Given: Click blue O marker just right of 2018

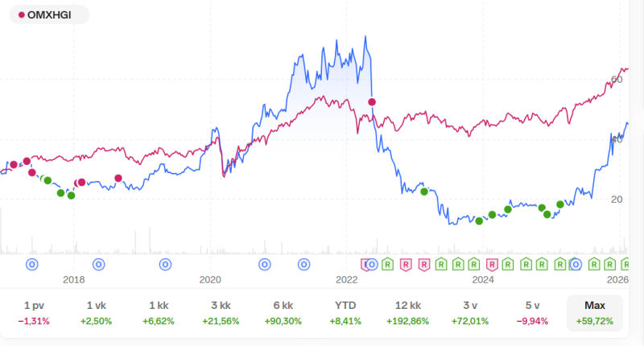Looking at the screenshot, I should coord(99,264).
